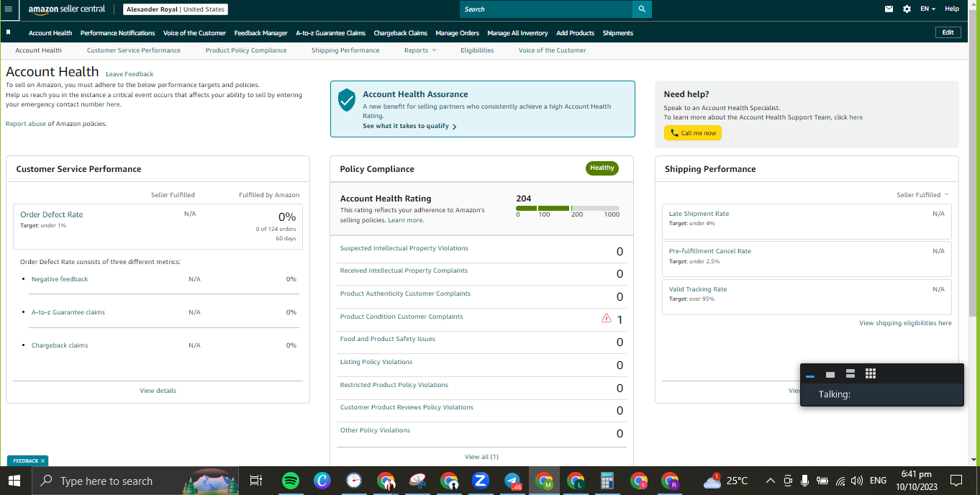Open the clock app in the taskbar
The image size is (980, 495).
point(354,481)
